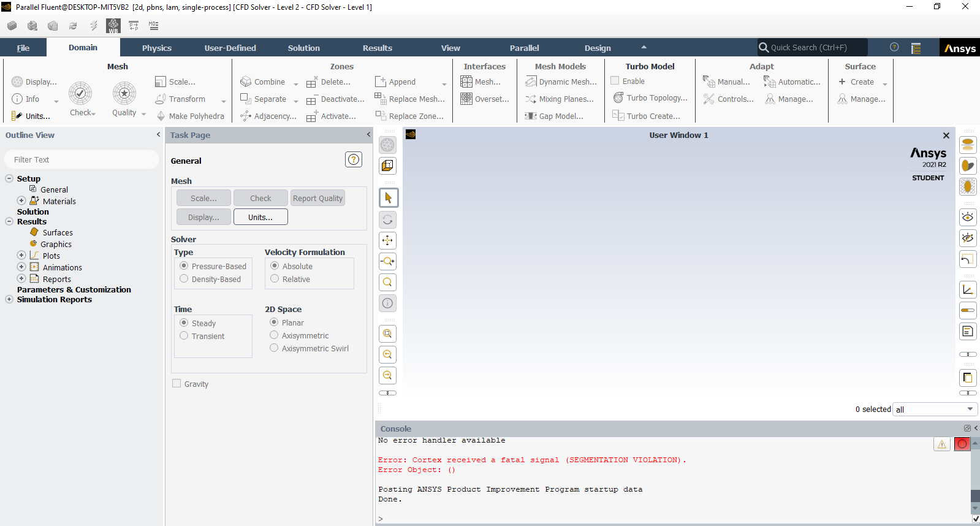Click Display... button in Task Page
The image size is (980, 526).
[203, 217]
